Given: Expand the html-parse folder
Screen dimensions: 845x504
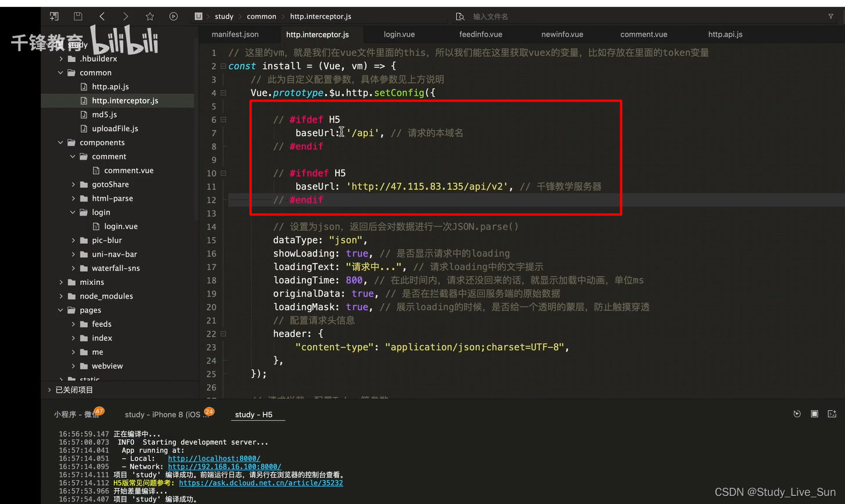Looking at the screenshot, I should tap(73, 198).
